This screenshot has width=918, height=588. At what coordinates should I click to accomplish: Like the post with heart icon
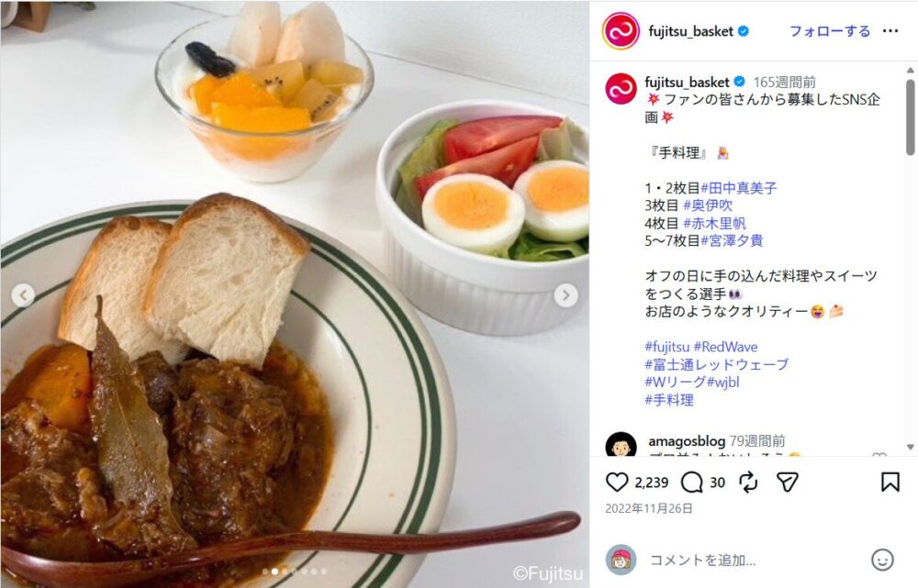pyautogui.click(x=617, y=483)
